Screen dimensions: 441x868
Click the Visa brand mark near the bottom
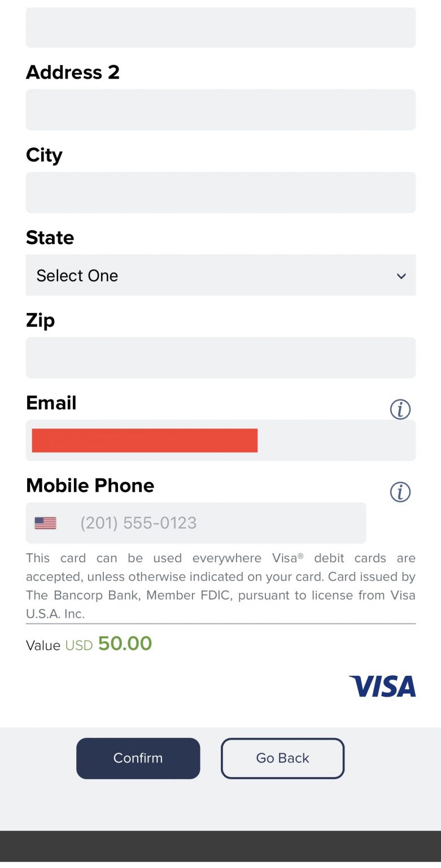(x=382, y=687)
